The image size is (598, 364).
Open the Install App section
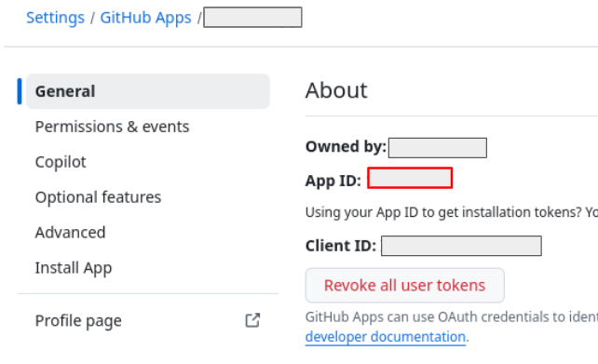pyautogui.click(x=74, y=268)
